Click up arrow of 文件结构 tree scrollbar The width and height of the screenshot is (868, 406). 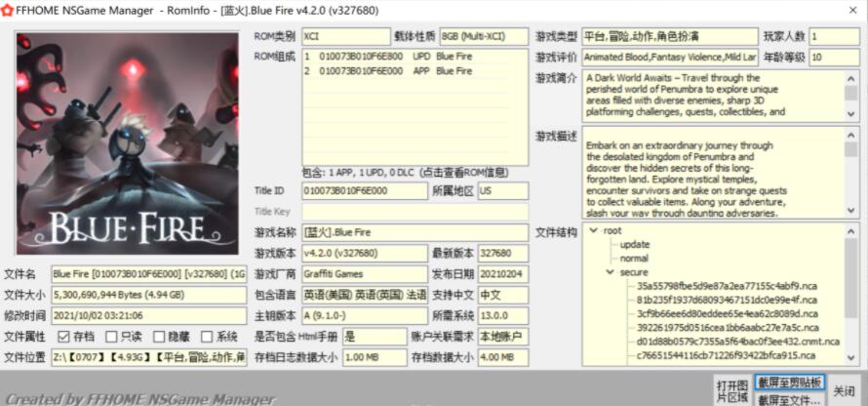pos(850,231)
